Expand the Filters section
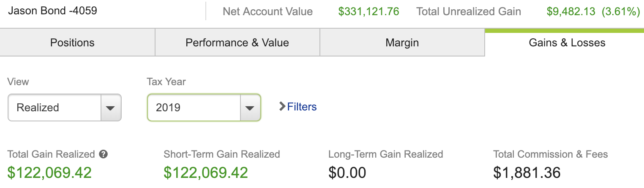This screenshot has height=188, width=644. pyautogui.click(x=297, y=107)
